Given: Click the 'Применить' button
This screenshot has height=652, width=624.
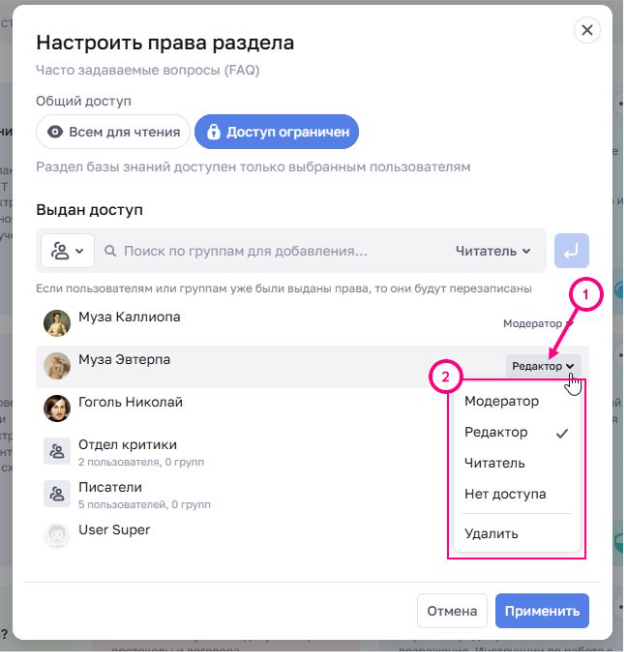Looking at the screenshot, I should click(542, 611).
